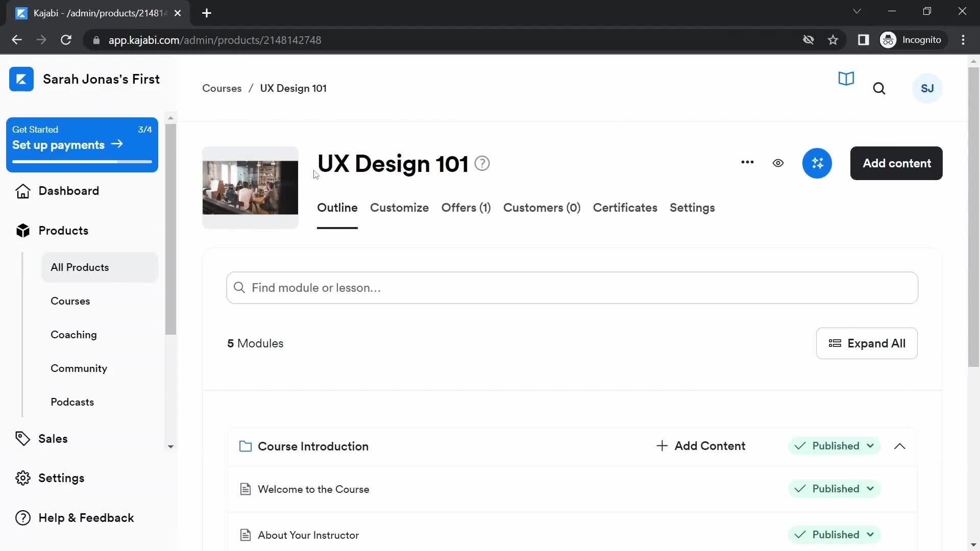
Task: Click the Set up payments card
Action: [82, 145]
